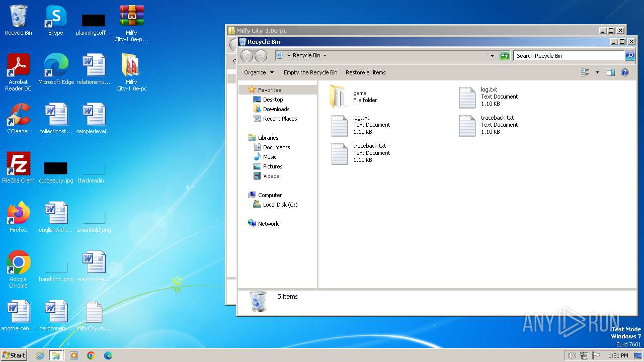Click the Milfy City-1.0e-pc window title bar

coord(413,31)
